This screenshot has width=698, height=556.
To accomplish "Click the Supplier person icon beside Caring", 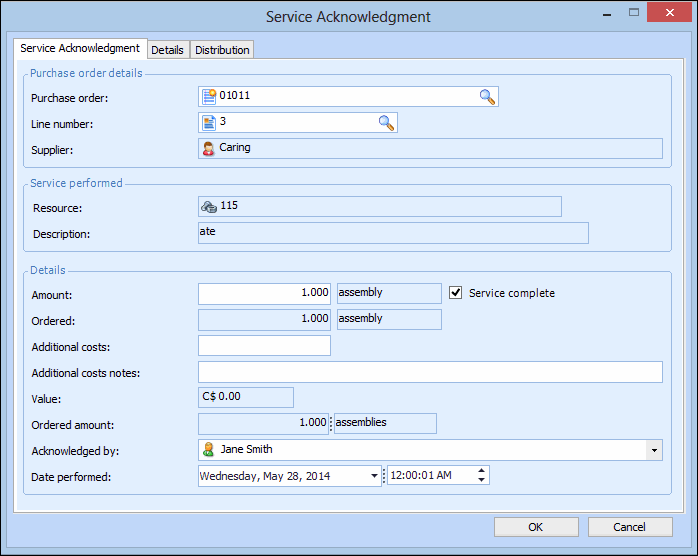I will coord(209,148).
